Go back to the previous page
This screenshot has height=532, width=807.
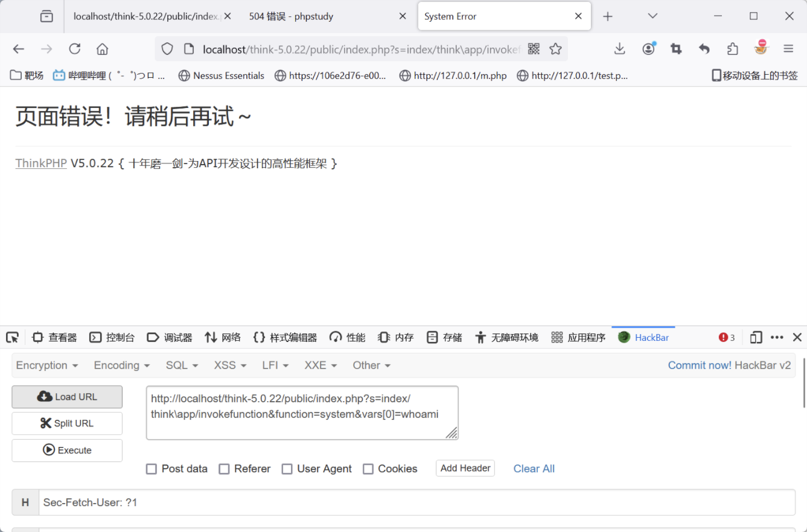point(19,49)
